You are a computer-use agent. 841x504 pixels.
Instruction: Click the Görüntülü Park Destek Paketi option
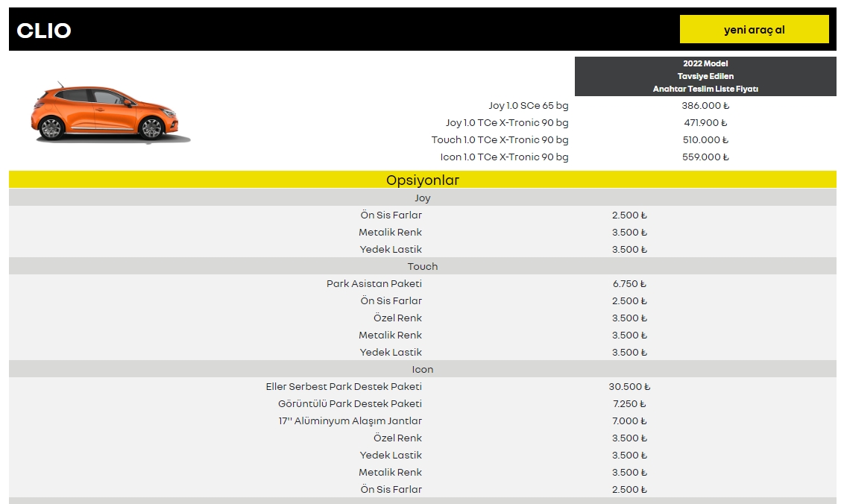click(x=350, y=404)
